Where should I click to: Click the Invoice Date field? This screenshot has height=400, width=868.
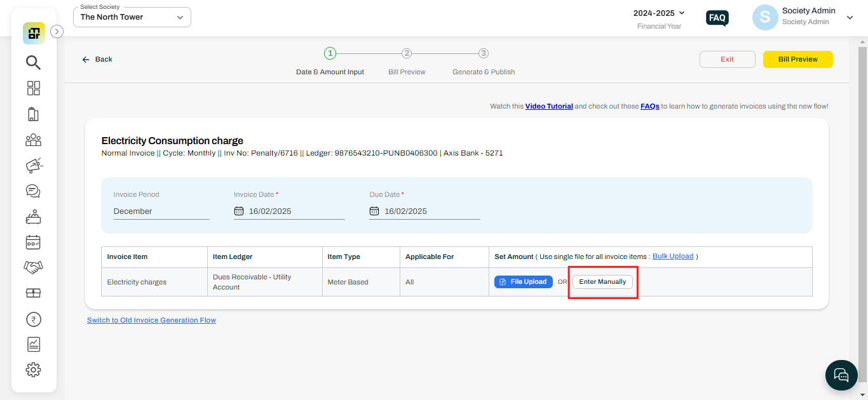click(289, 210)
